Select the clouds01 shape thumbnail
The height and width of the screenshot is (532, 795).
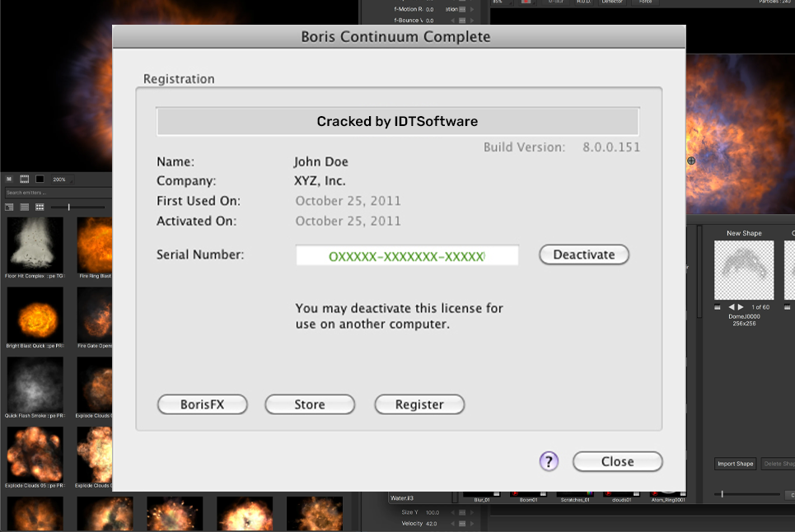click(622, 496)
